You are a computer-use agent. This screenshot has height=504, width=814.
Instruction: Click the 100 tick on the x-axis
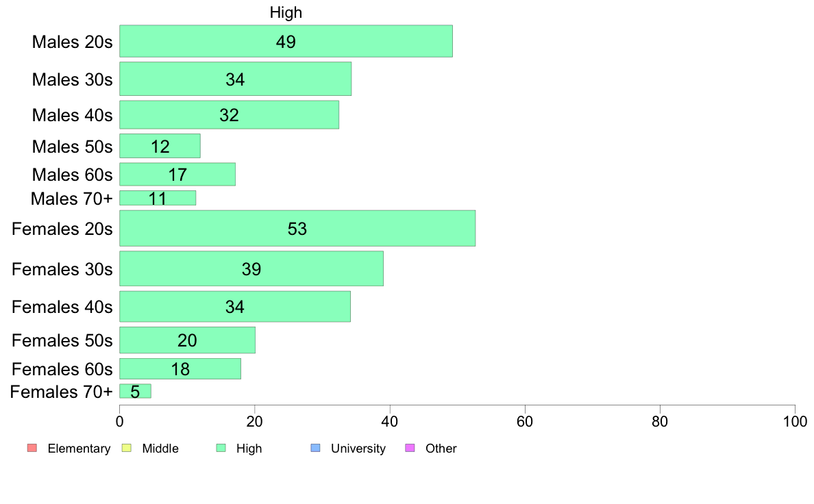(795, 421)
